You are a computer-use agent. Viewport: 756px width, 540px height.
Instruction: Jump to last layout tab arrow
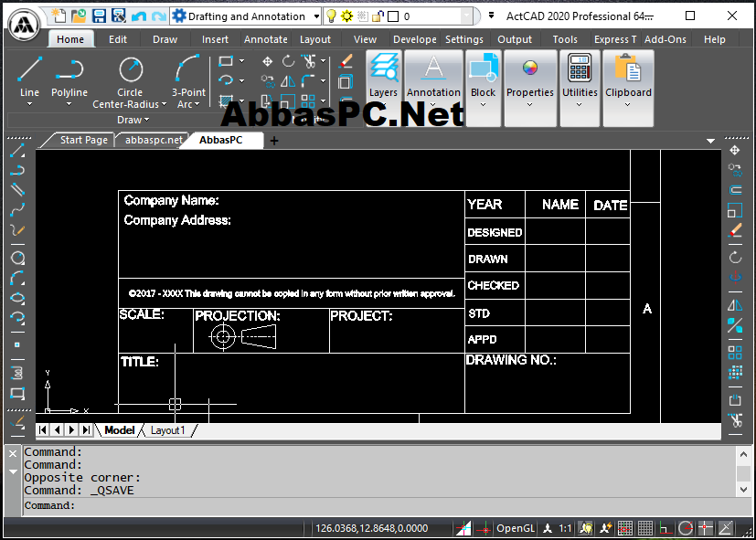(x=86, y=429)
